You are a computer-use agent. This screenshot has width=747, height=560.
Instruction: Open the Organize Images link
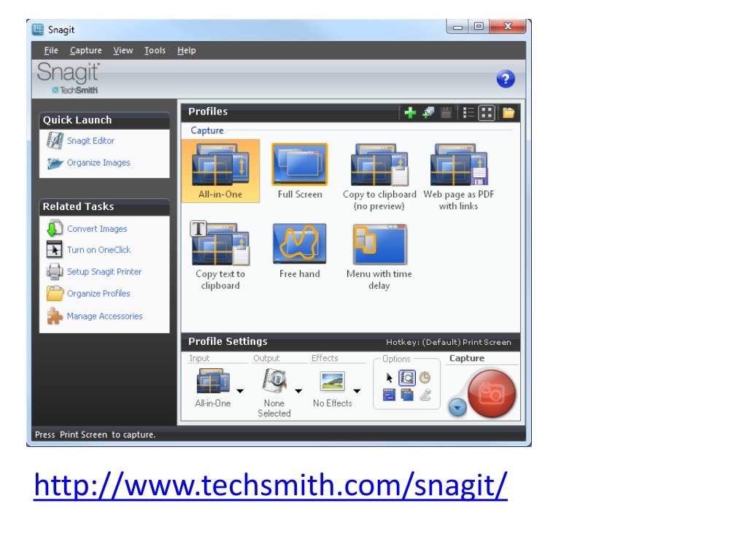tap(98, 163)
